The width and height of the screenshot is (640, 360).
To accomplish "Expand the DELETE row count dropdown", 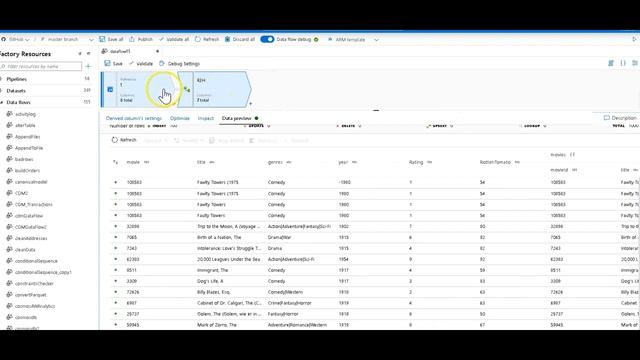I will coord(360,126).
